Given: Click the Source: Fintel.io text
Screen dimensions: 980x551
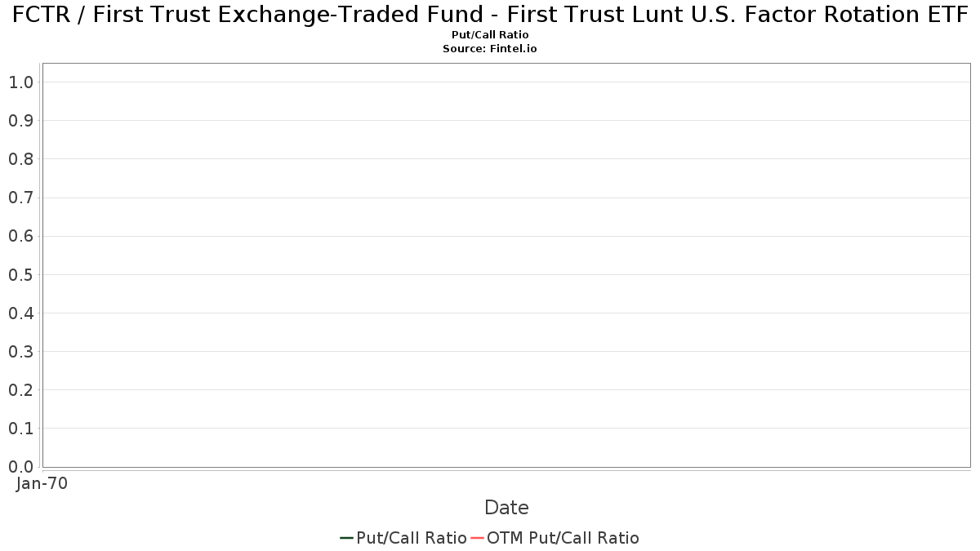Looking at the screenshot, I should click(490, 49).
